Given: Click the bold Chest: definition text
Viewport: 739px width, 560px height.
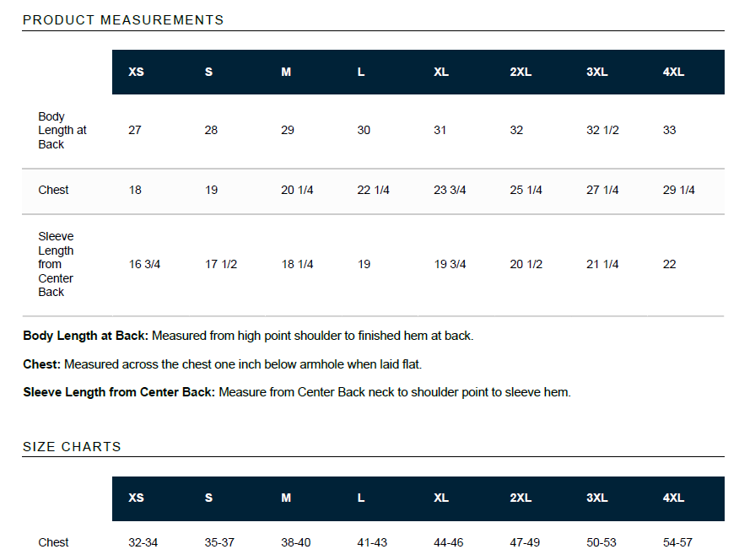Looking at the screenshot, I should [x=42, y=364].
